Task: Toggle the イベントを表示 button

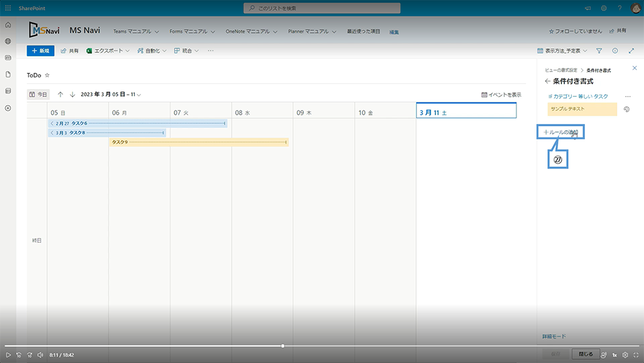Action: (x=501, y=95)
